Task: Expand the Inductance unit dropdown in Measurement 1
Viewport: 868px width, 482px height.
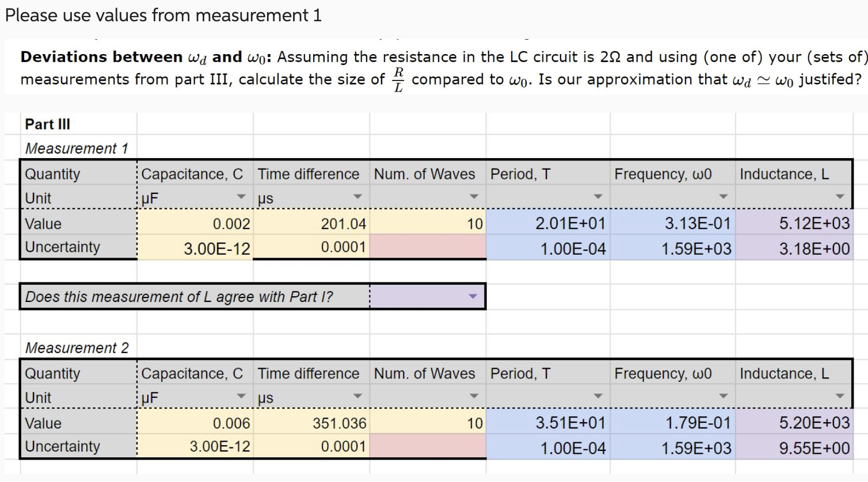Action: coord(839,197)
